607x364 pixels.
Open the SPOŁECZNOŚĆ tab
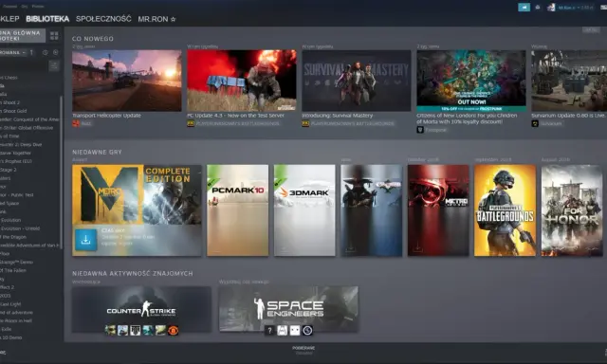pos(103,19)
